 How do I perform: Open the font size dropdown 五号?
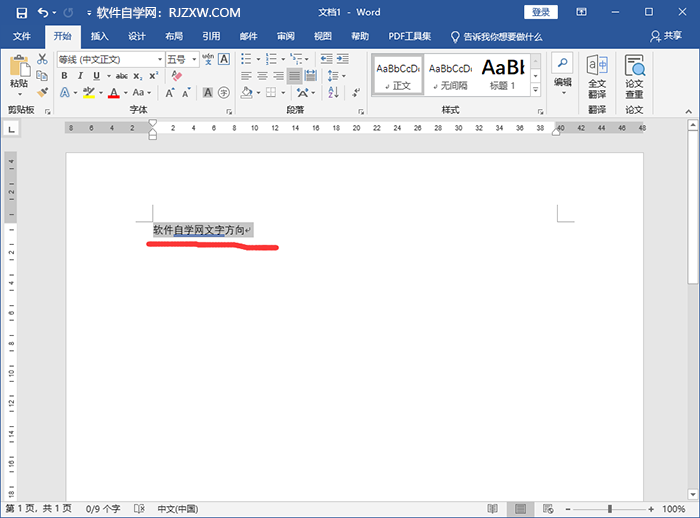(x=194, y=59)
